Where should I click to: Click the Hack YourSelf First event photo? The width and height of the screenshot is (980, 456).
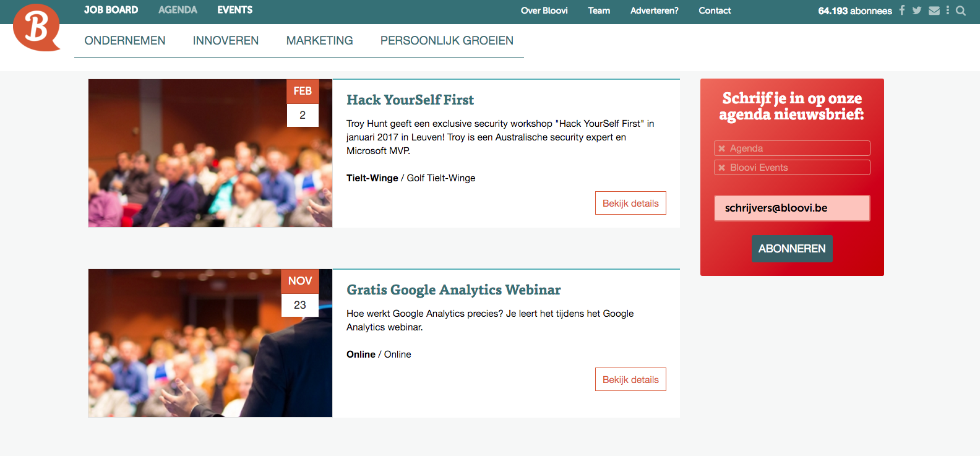210,153
